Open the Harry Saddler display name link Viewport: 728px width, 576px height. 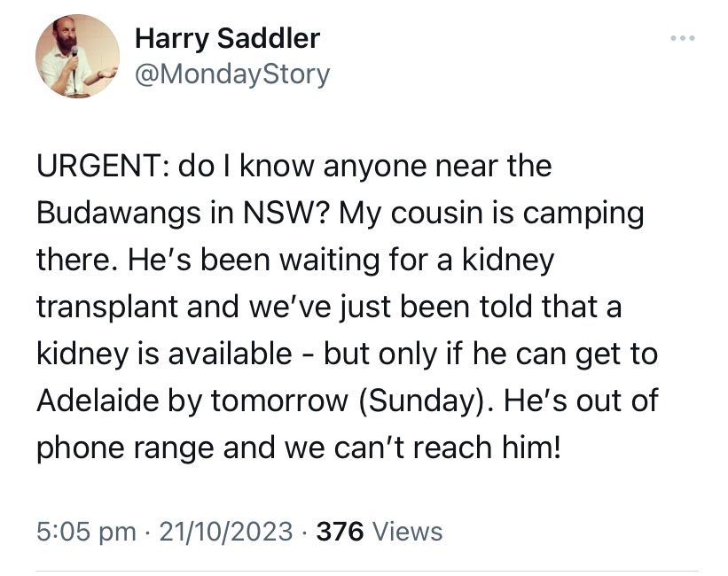pyautogui.click(x=226, y=39)
